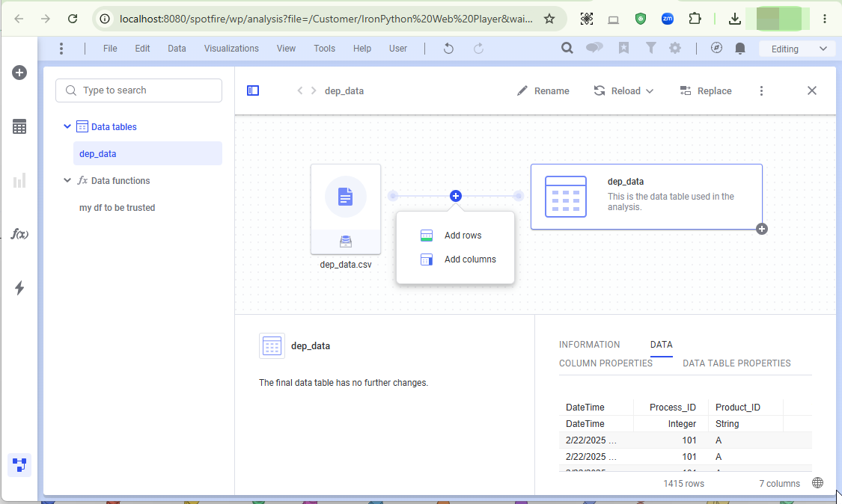Open the search magnifier icon in toolbar
Image resolution: width=842 pixels, height=504 pixels.
point(567,49)
